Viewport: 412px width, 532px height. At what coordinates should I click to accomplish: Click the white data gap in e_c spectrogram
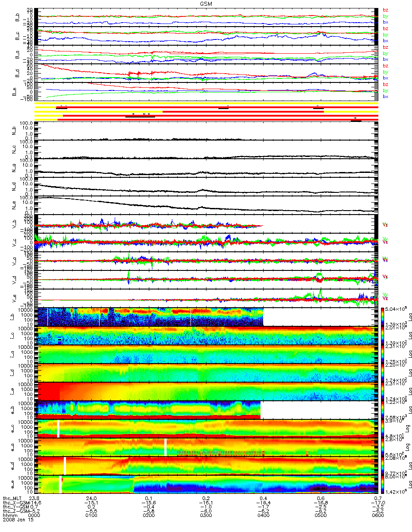pyautogui.click(x=58, y=429)
